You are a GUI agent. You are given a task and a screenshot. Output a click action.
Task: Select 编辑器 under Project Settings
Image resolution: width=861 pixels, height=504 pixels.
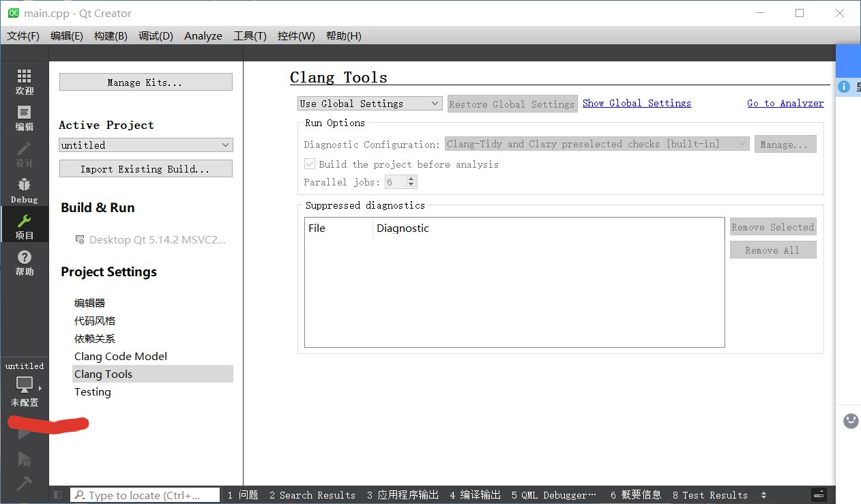click(x=90, y=303)
